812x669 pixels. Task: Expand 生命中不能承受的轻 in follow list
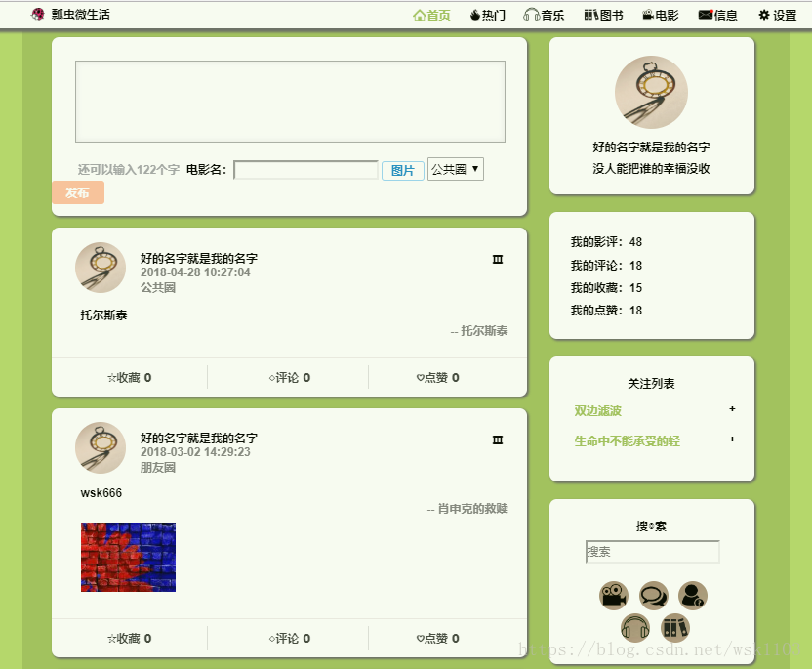click(x=731, y=440)
